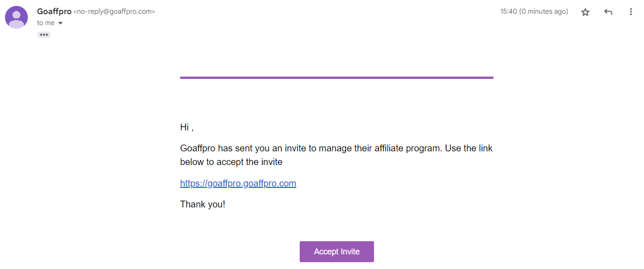Screen dimensions: 644x269
Task: Click the "Hi ," greeting line
Action: pos(187,127)
